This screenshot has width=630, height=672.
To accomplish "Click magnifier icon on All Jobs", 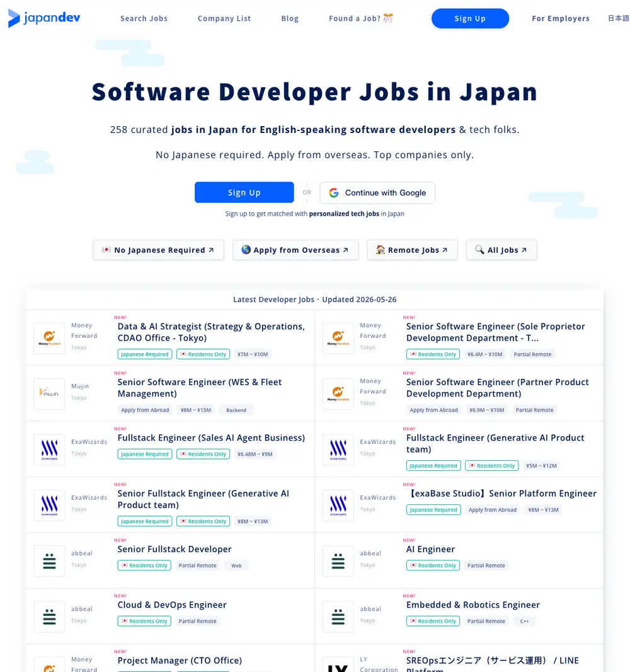I will pyautogui.click(x=479, y=250).
